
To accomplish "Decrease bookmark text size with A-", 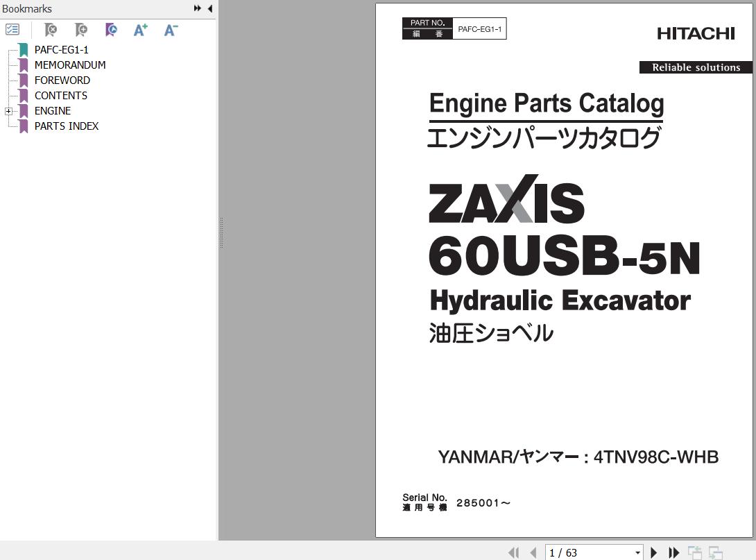I will click(x=171, y=30).
